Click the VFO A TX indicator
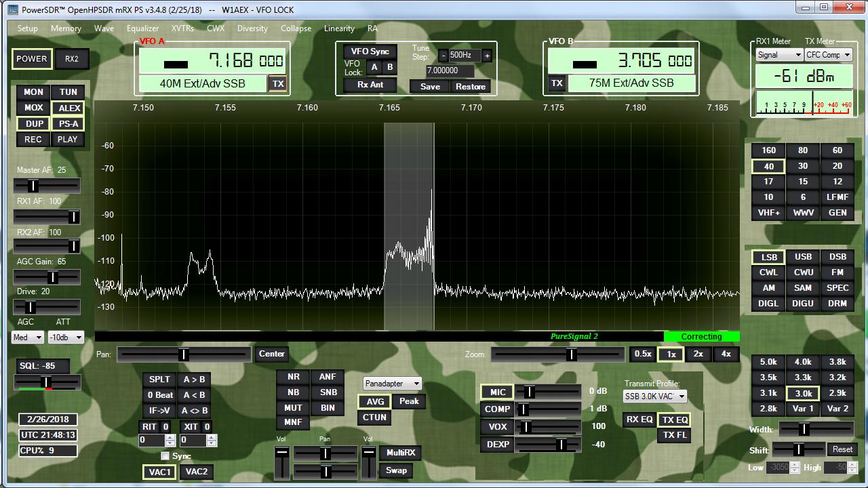Viewport: 868px width, 488px height. click(278, 83)
